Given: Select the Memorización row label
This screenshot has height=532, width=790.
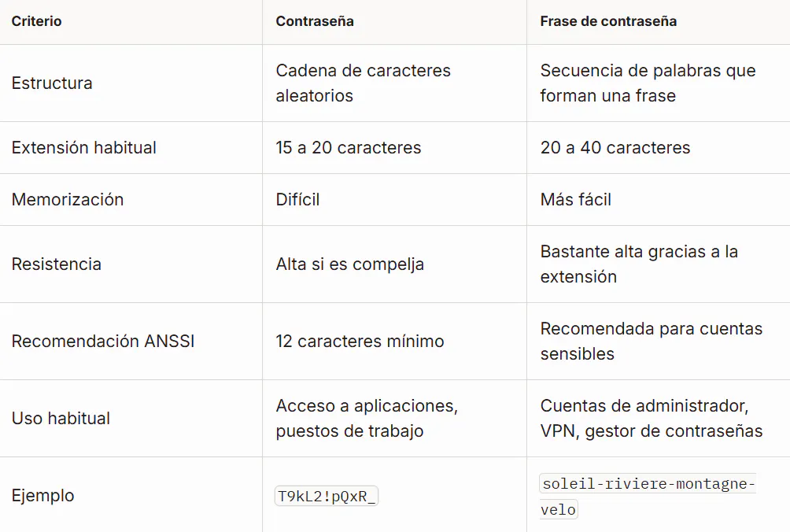Looking at the screenshot, I should coord(68,200).
